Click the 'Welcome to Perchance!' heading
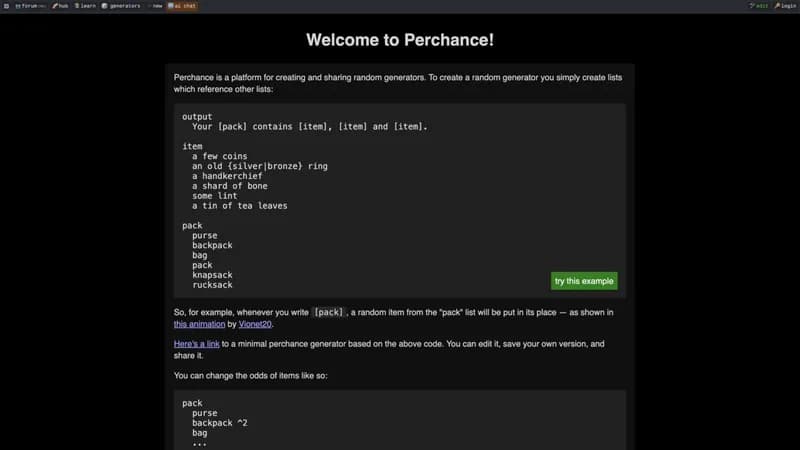This screenshot has width=800, height=450. click(x=400, y=40)
